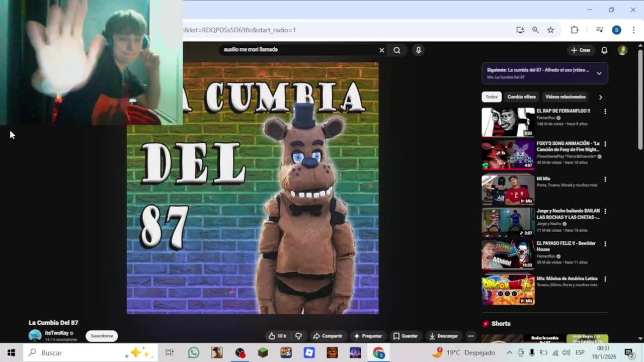Viewport: 644px width, 362px height.
Task: Open the Shorts section heading
Action: (501, 324)
